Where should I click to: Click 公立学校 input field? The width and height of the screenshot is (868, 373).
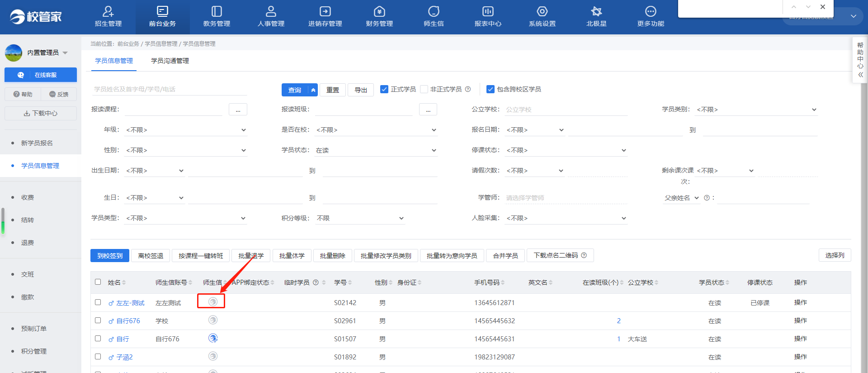click(x=566, y=110)
